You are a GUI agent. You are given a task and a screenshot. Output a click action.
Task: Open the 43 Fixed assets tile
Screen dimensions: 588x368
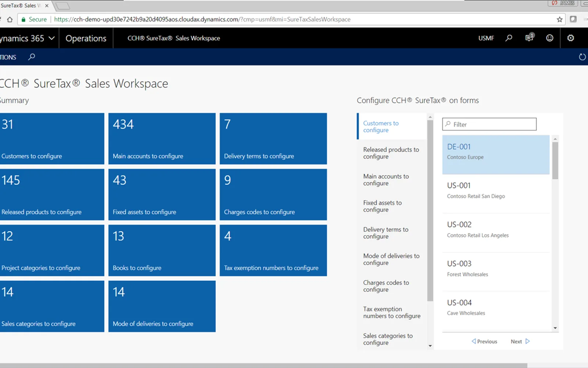[x=162, y=195]
